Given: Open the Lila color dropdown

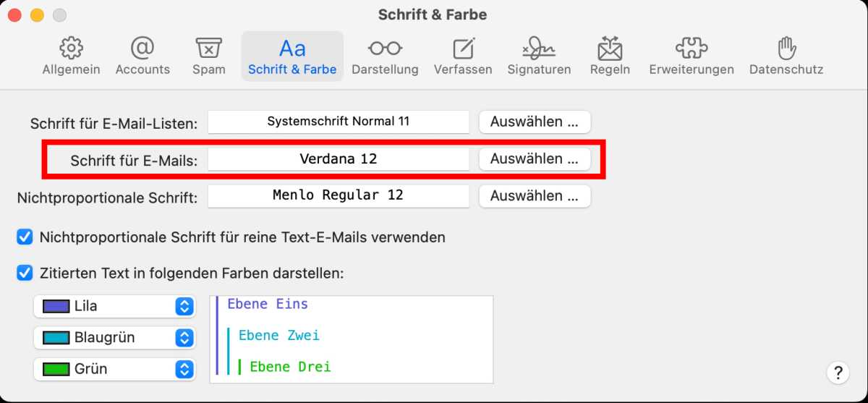Looking at the screenshot, I should (114, 306).
